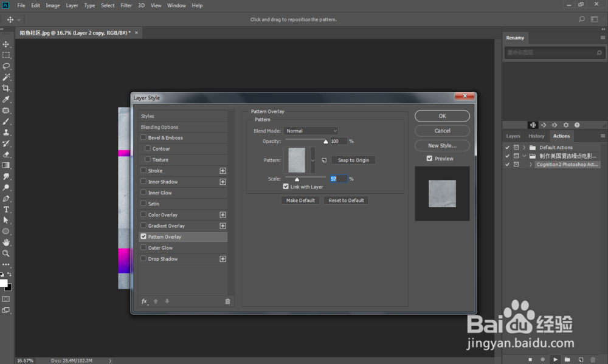Click the New Style button
The width and height of the screenshot is (608, 364).
click(x=442, y=145)
